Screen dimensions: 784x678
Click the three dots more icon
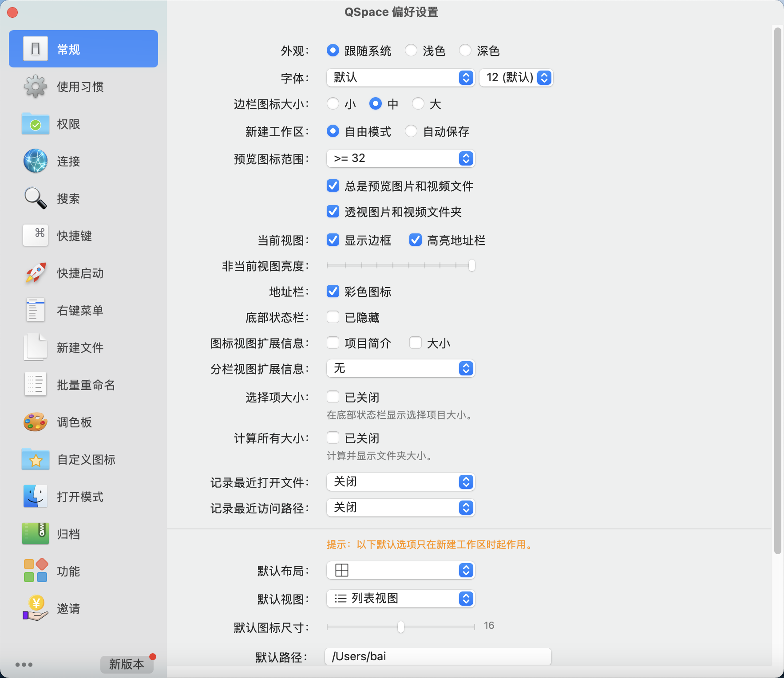pyautogui.click(x=24, y=664)
